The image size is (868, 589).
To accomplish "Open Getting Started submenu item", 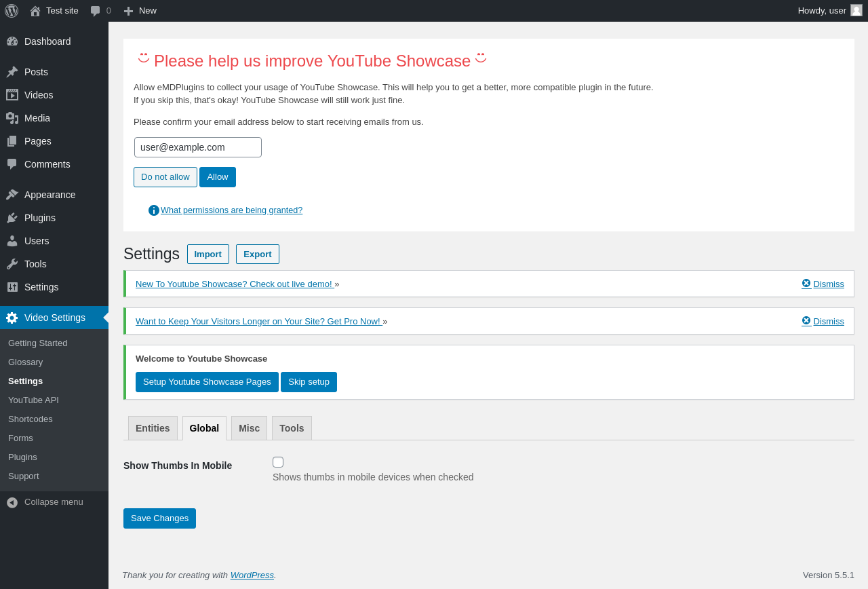I will pos(38,343).
